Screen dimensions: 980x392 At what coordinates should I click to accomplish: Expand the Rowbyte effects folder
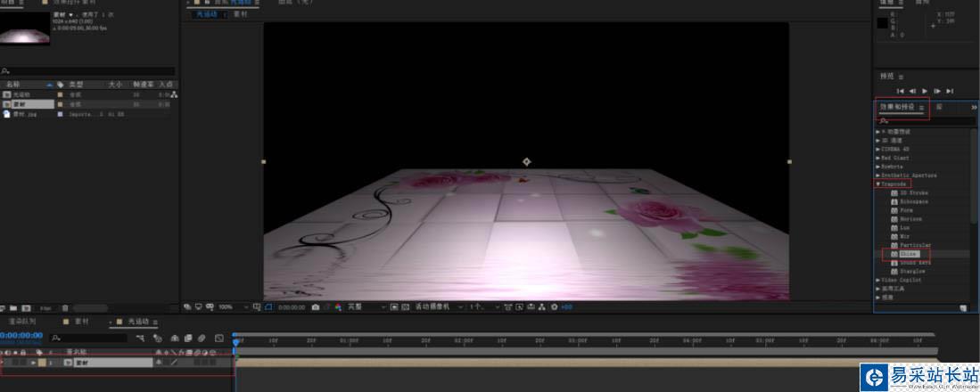tap(878, 167)
